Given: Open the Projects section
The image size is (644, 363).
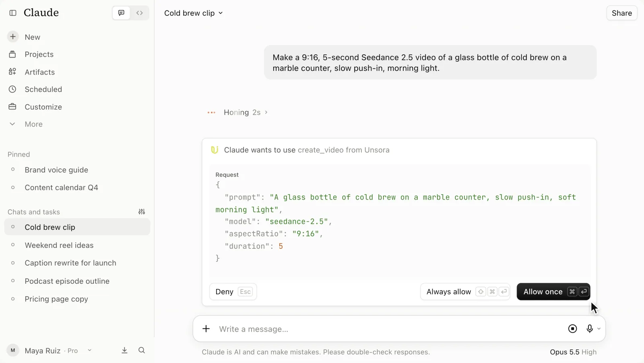Looking at the screenshot, I should pos(39,54).
